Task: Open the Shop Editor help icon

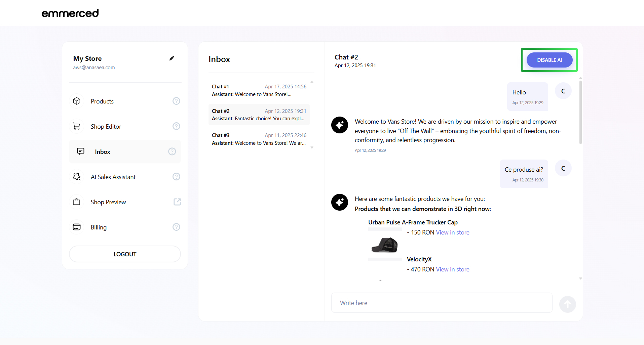Action: click(x=176, y=126)
